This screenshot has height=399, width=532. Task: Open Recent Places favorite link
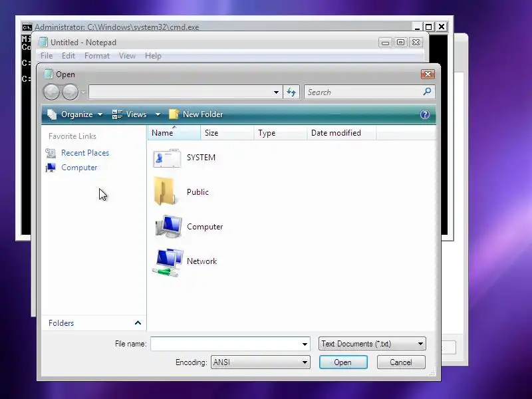click(x=85, y=153)
